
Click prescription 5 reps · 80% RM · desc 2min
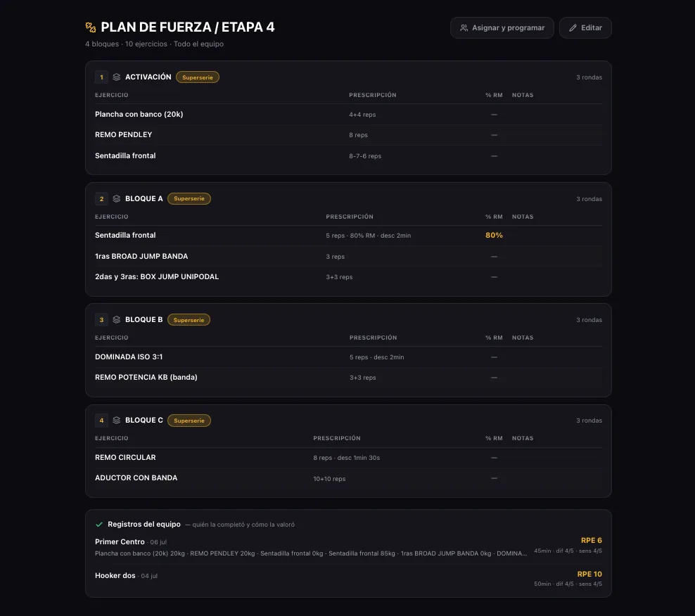369,236
